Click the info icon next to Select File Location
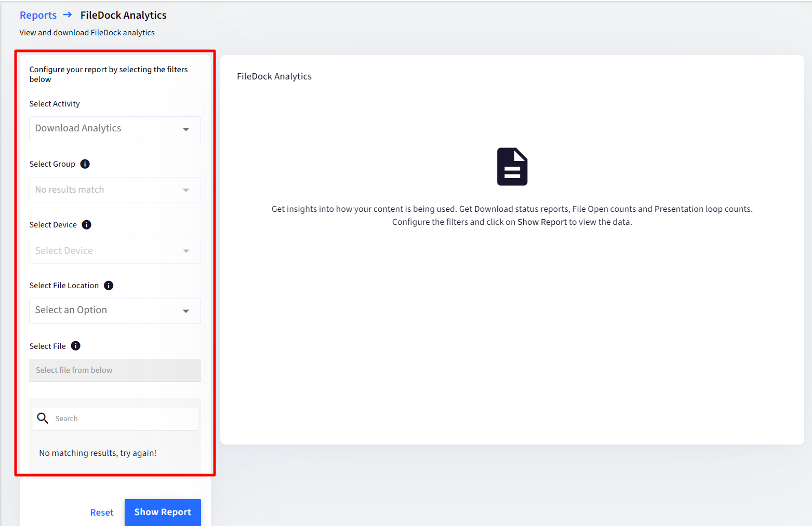 (109, 286)
